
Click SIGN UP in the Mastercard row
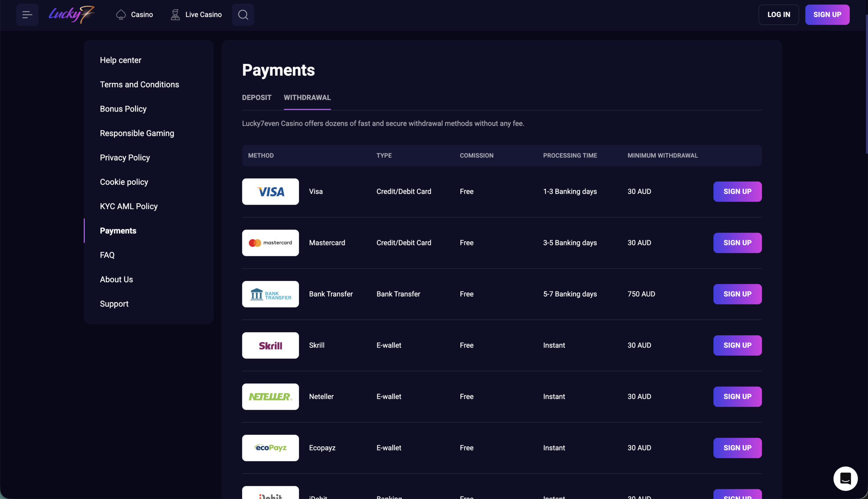(737, 243)
